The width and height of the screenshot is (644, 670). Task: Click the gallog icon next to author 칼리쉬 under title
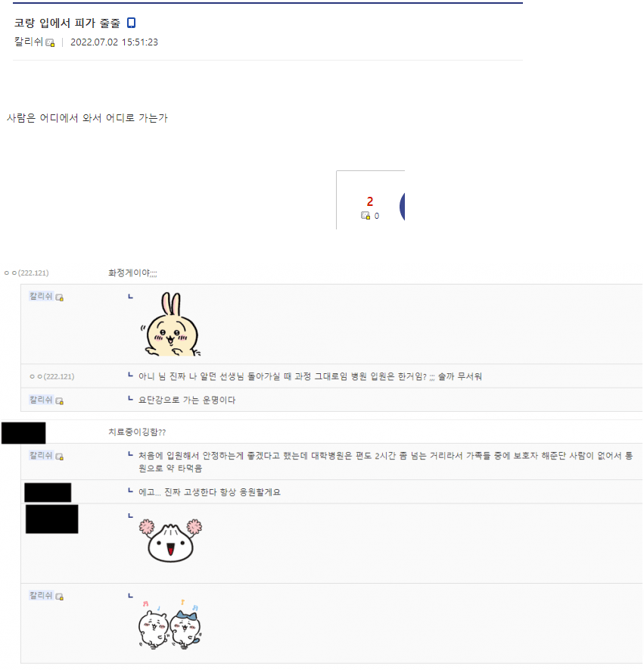pos(50,42)
